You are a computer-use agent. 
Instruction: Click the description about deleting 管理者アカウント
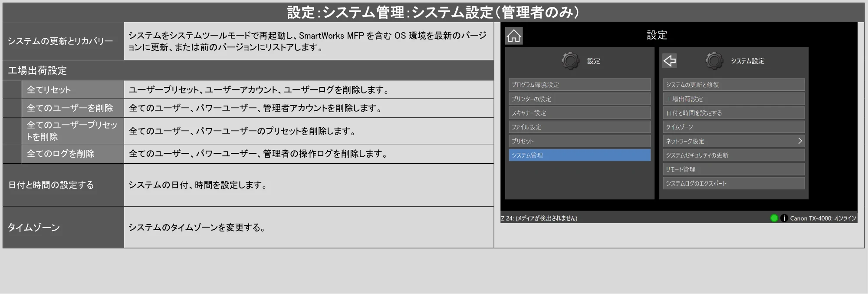coord(256,108)
